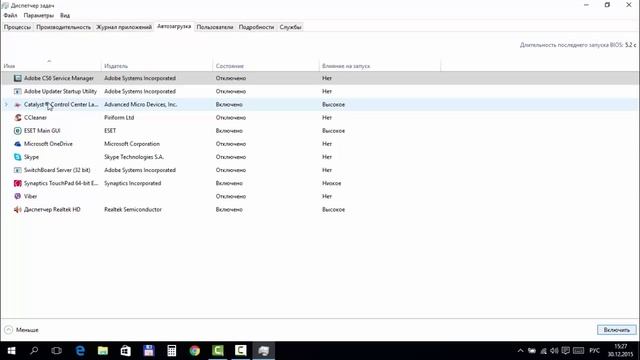The height and width of the screenshot is (360, 640).
Task: Open the Windows Store taskbar icon
Action: tap(126, 351)
